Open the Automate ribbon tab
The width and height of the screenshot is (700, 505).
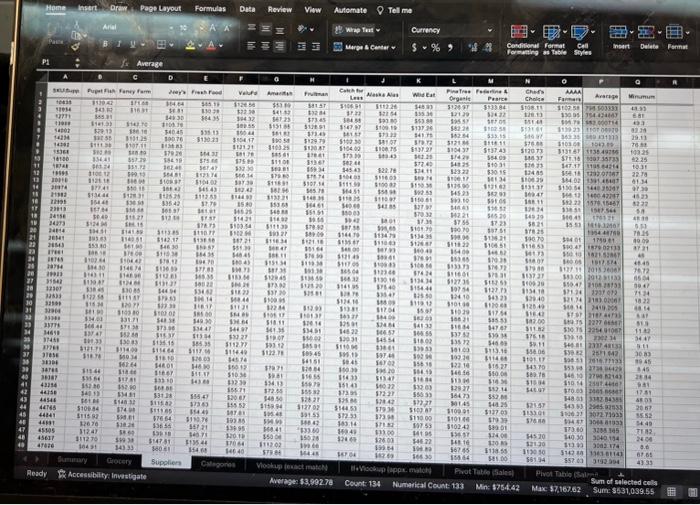(350, 10)
